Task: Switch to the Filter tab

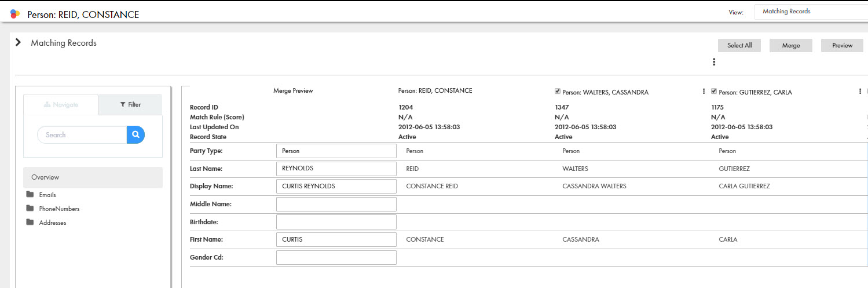Action: (x=130, y=104)
